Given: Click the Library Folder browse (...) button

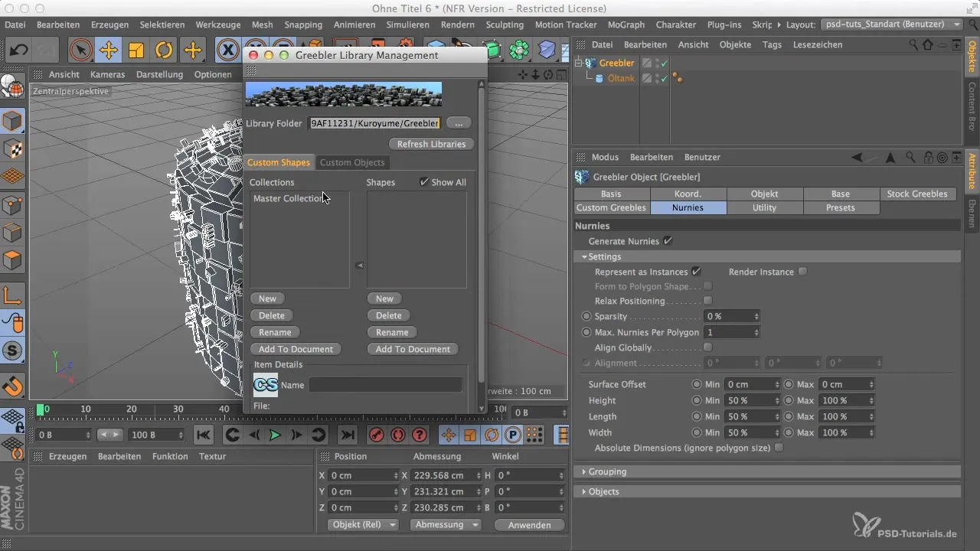Looking at the screenshot, I should click(459, 123).
